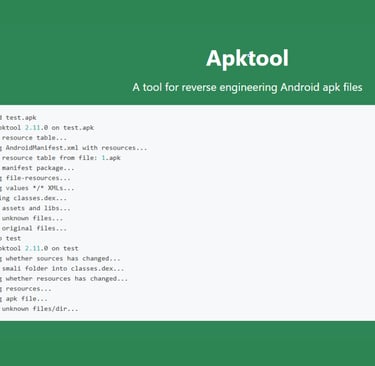
Task: Click the 'resource table from file: 1.apk' line
Action: tap(60, 158)
